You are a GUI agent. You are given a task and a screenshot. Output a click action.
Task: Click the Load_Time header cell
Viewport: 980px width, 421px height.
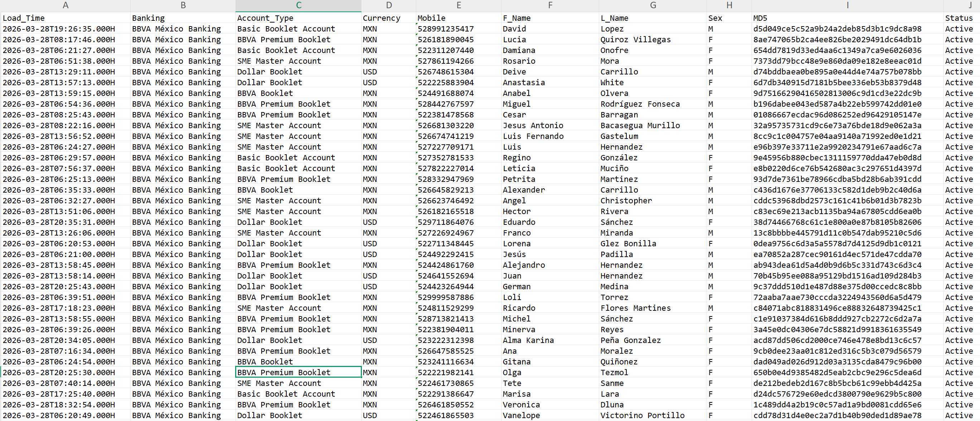click(66, 18)
